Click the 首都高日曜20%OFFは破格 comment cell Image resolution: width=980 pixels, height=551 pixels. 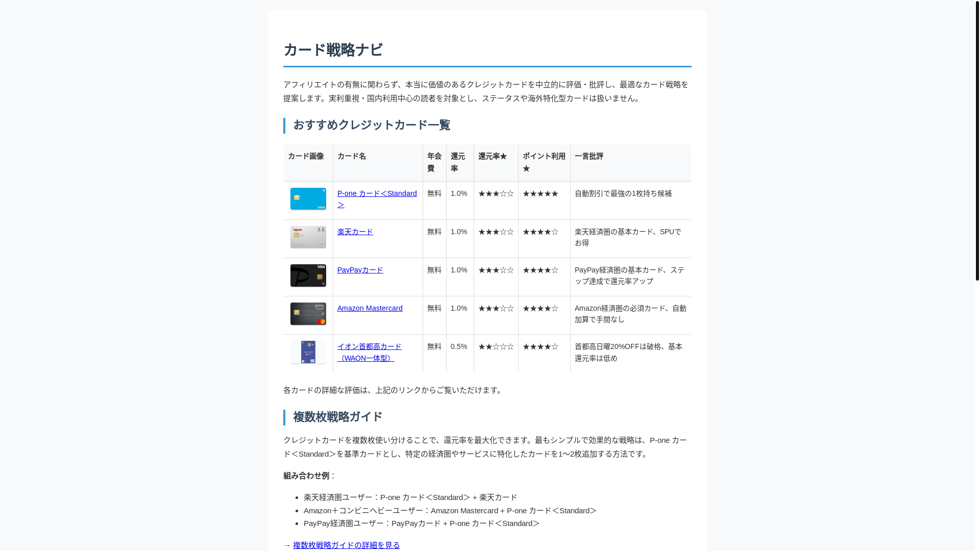630,354
